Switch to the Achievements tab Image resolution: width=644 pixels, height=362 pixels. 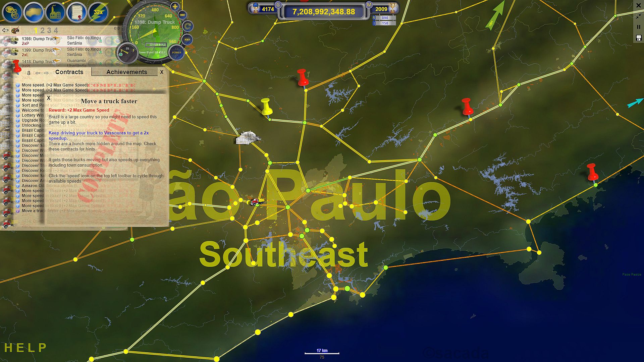126,72
